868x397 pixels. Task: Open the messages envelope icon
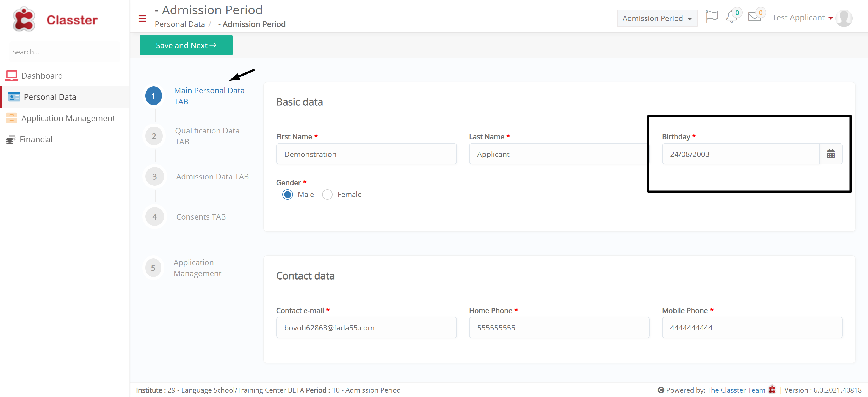tap(754, 17)
